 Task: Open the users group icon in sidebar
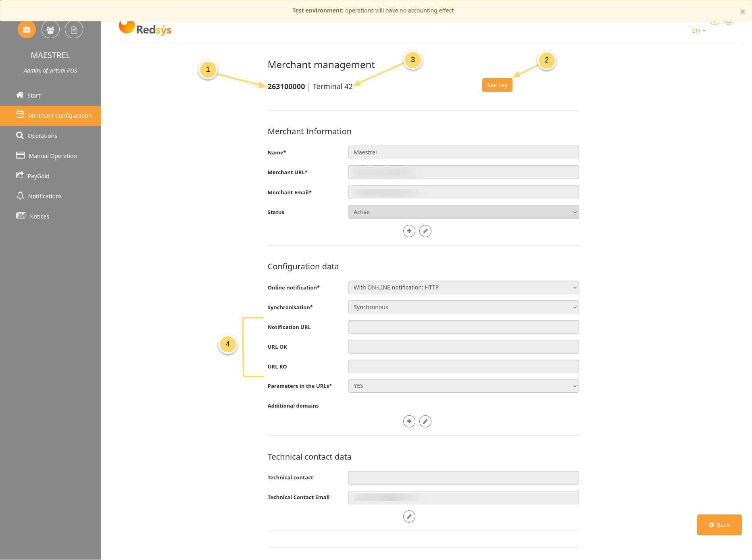point(50,30)
